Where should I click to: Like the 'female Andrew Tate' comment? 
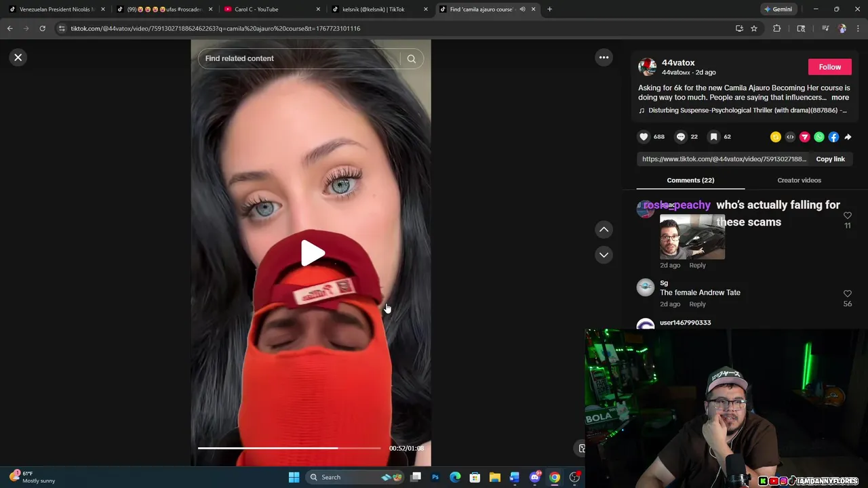[x=847, y=293]
